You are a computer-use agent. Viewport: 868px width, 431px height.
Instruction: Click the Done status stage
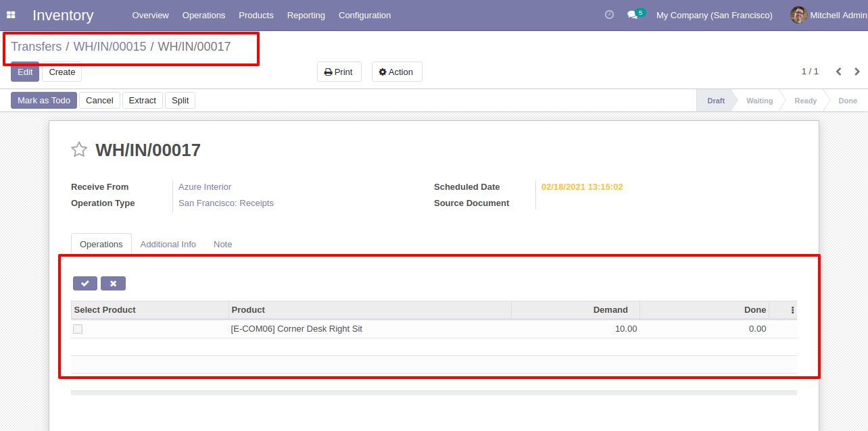point(848,101)
